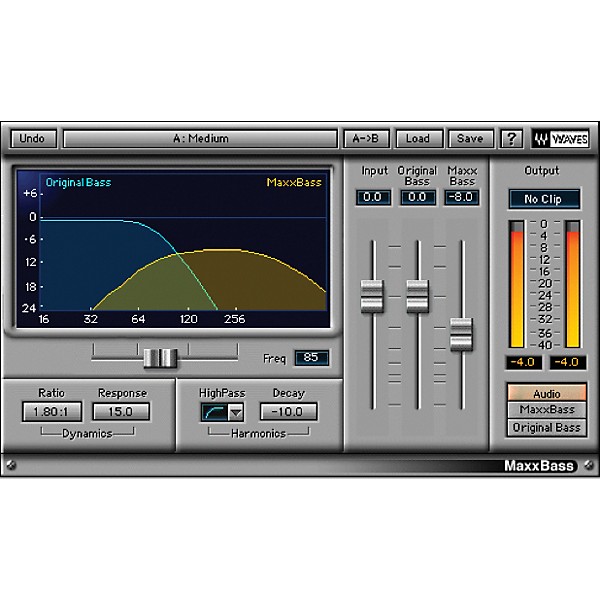The width and height of the screenshot is (600, 600).
Task: Open the HighPass dropdown arrow
Action: (236, 412)
